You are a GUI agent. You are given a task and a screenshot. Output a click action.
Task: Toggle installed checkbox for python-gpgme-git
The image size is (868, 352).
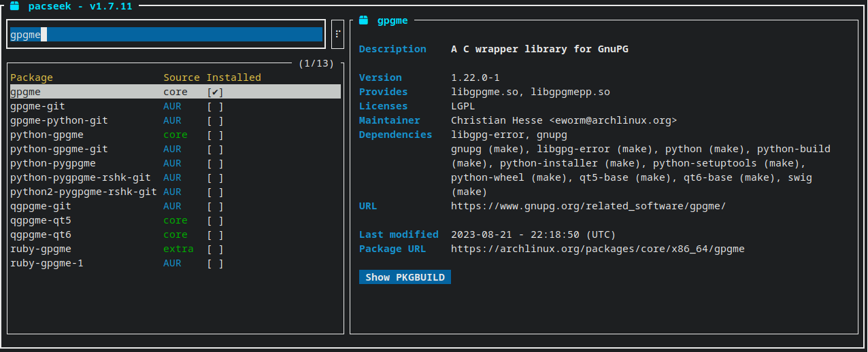(x=215, y=149)
